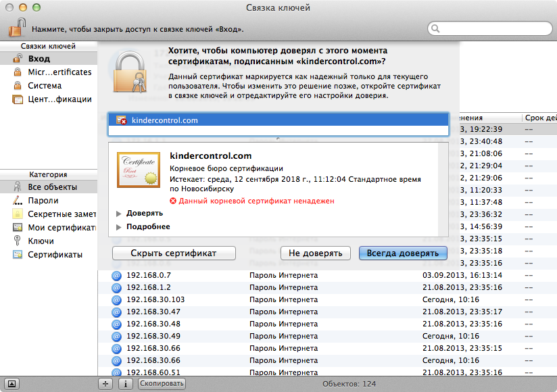Click the info (i) button
The height and width of the screenshot is (392, 557).
point(126,383)
